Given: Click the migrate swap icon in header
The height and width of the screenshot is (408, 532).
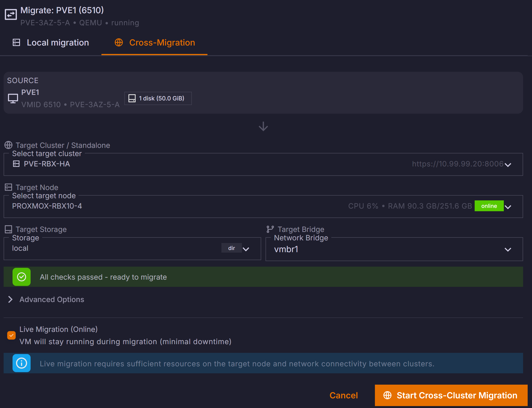Looking at the screenshot, I should (x=11, y=14).
